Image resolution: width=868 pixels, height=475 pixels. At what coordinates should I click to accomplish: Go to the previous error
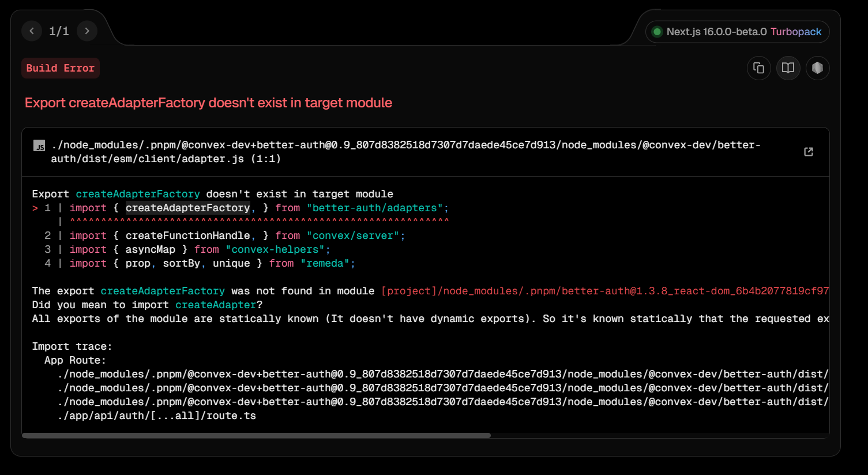tap(32, 31)
